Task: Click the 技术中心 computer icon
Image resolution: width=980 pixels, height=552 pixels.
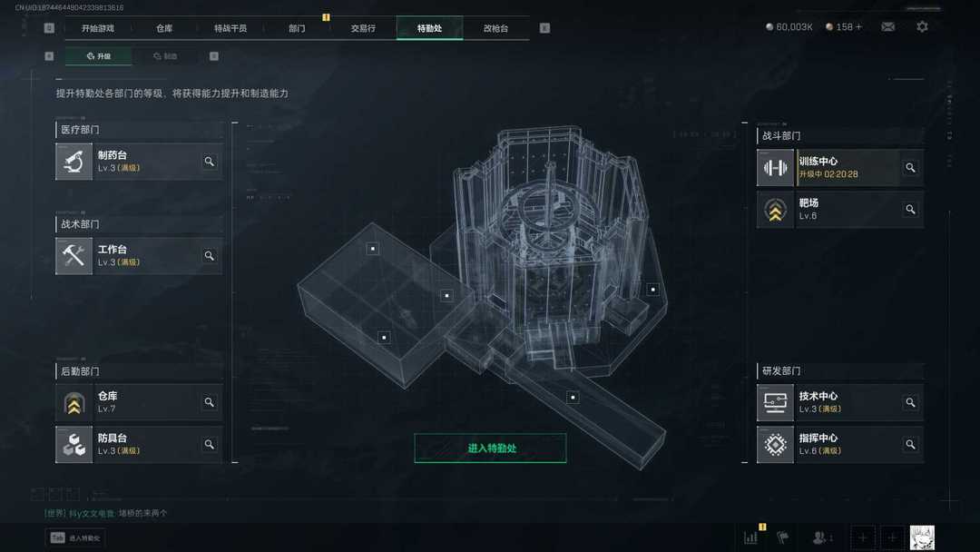Action: tap(775, 402)
